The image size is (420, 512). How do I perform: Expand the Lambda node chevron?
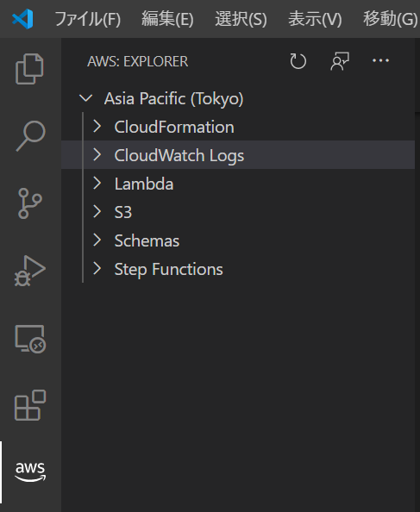tap(97, 184)
